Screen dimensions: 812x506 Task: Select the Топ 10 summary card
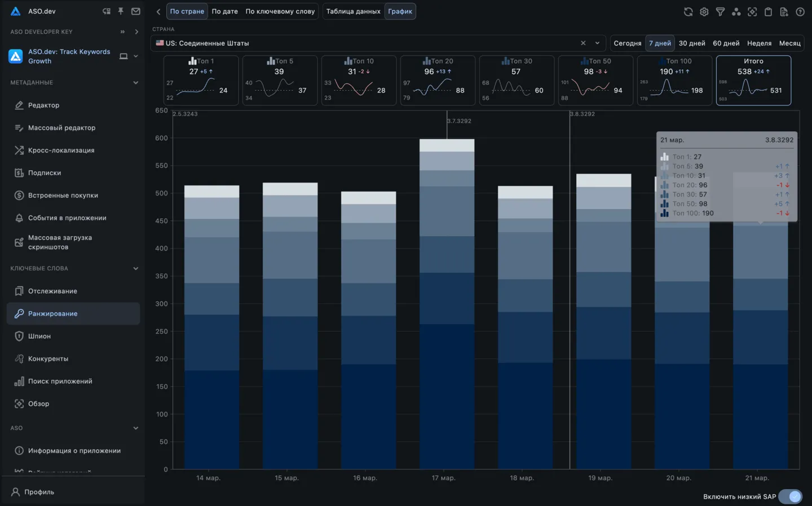coord(359,80)
